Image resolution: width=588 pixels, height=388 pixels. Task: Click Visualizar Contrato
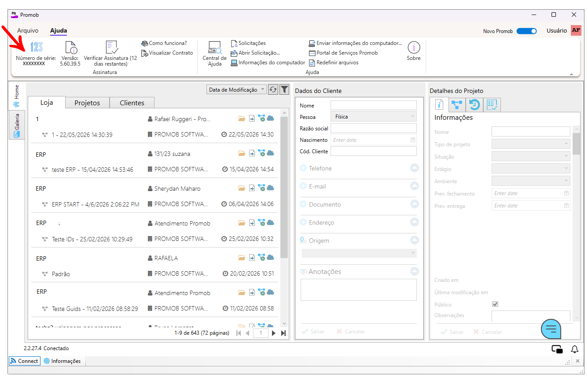pyautogui.click(x=167, y=53)
